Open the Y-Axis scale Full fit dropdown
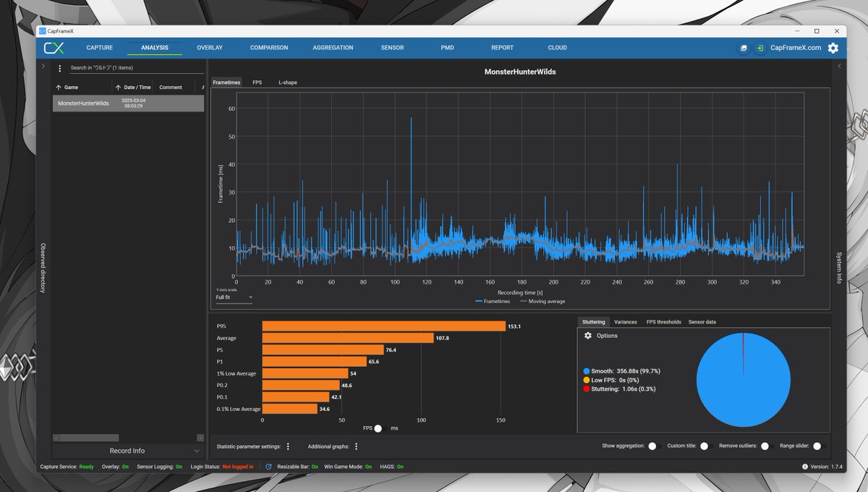 click(234, 297)
